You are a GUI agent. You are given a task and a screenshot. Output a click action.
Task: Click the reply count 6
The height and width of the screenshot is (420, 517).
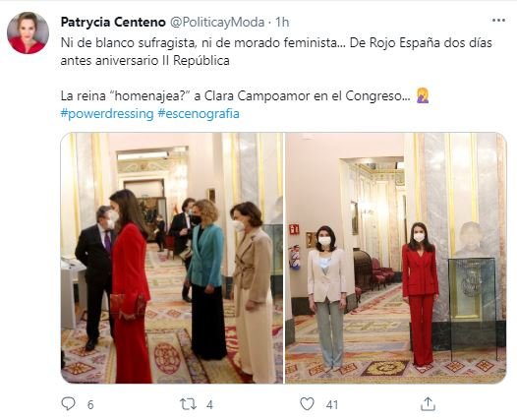(90, 404)
